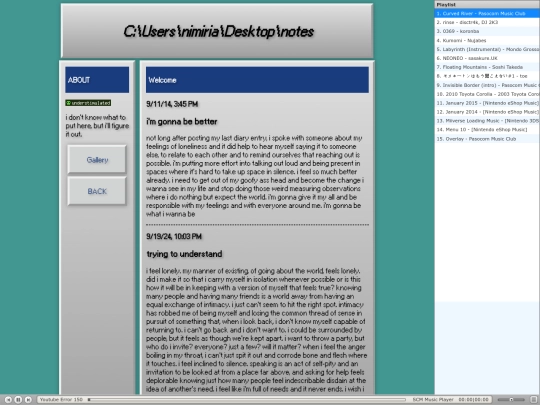The image size is (540, 405).
Task: Play track 6 NEONEO by sasakure.UK
Action: pyautogui.click(x=487, y=58)
